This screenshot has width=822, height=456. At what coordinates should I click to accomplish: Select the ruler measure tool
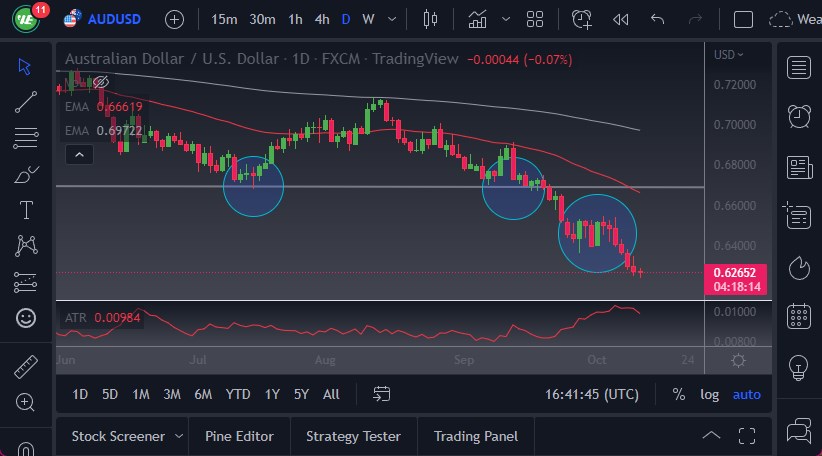[26, 366]
